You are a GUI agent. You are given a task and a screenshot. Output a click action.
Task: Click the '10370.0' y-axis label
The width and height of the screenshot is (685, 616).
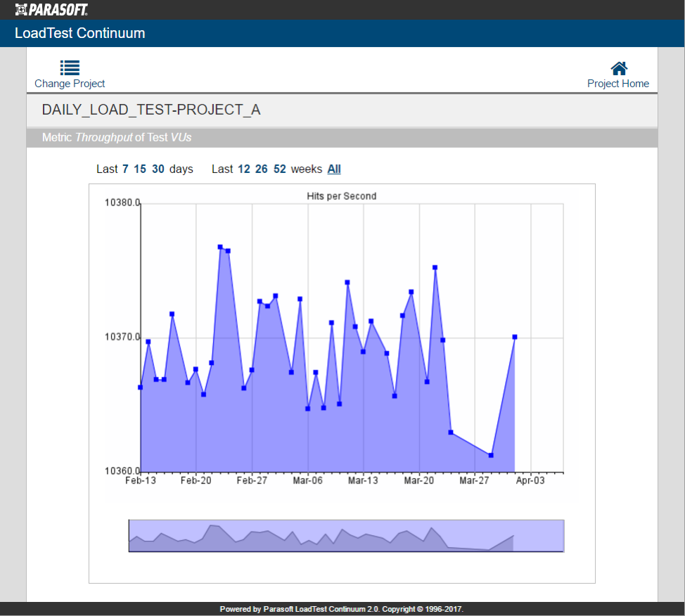[122, 337]
